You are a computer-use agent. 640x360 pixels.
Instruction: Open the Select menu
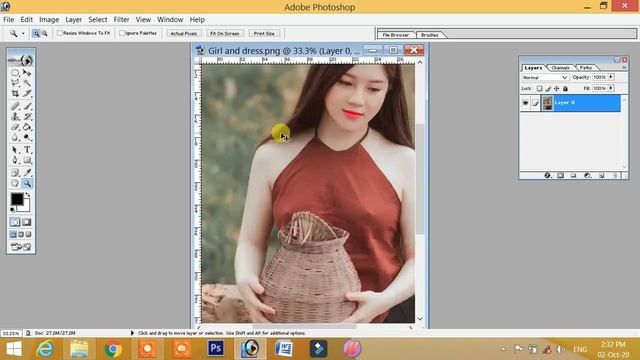[98, 20]
